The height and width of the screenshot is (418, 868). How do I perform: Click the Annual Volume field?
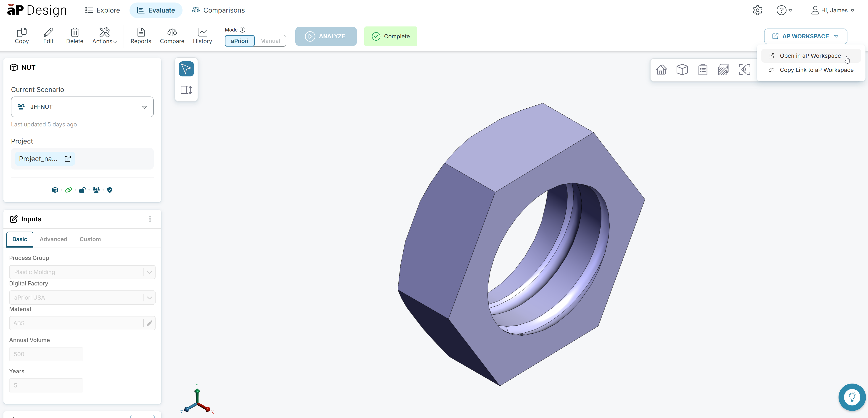tap(46, 354)
